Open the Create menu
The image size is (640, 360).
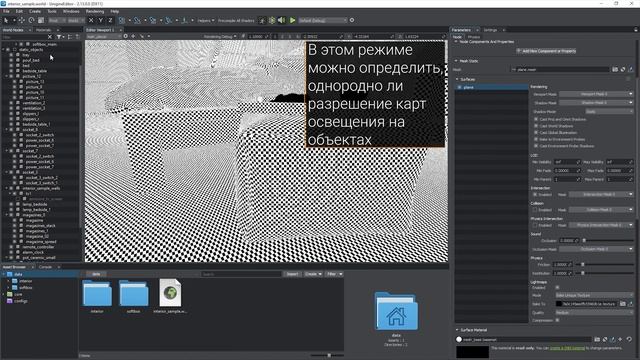click(x=35, y=11)
